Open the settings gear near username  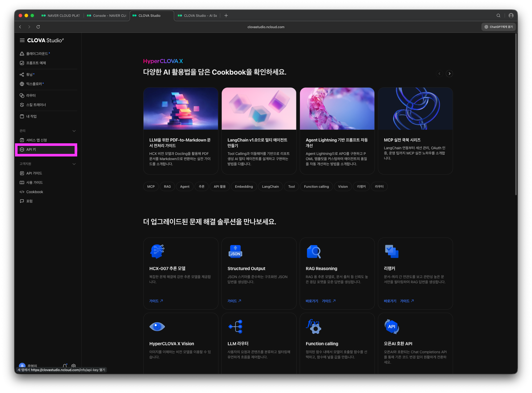click(x=74, y=366)
